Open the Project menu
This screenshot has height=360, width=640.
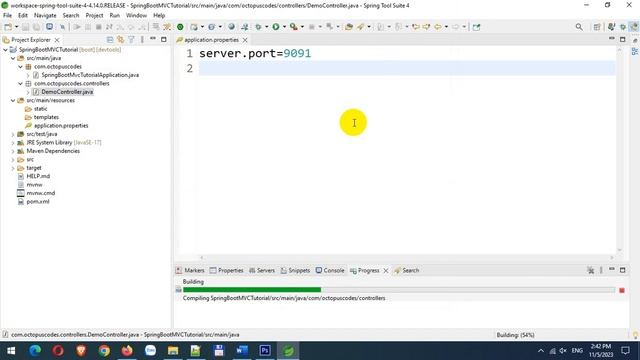coord(94,16)
